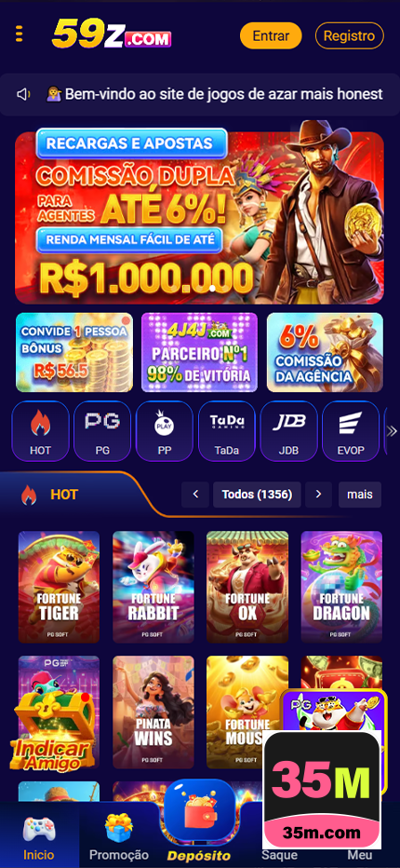Open the Fortune Tiger game thumbnail
Image resolution: width=400 pixels, height=868 pixels.
(60, 587)
